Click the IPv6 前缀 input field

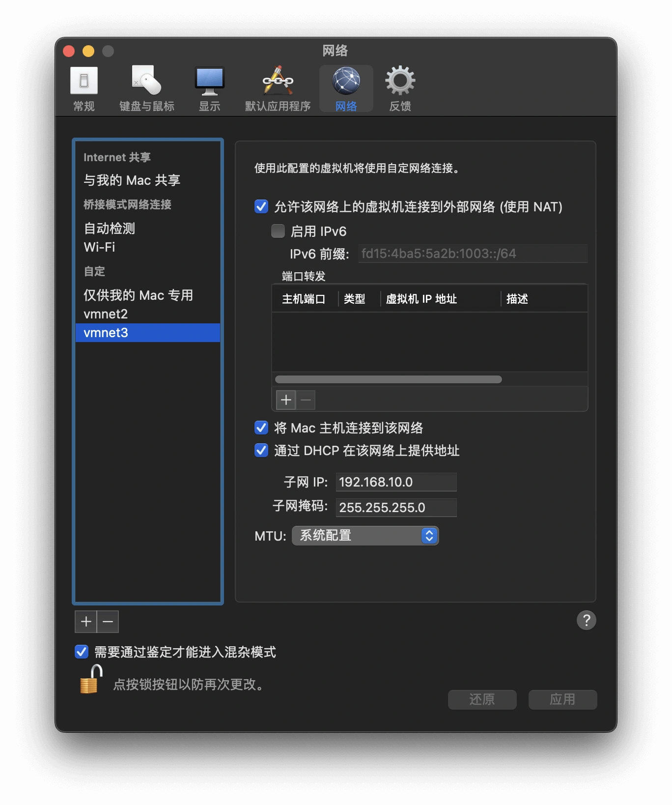coord(473,254)
